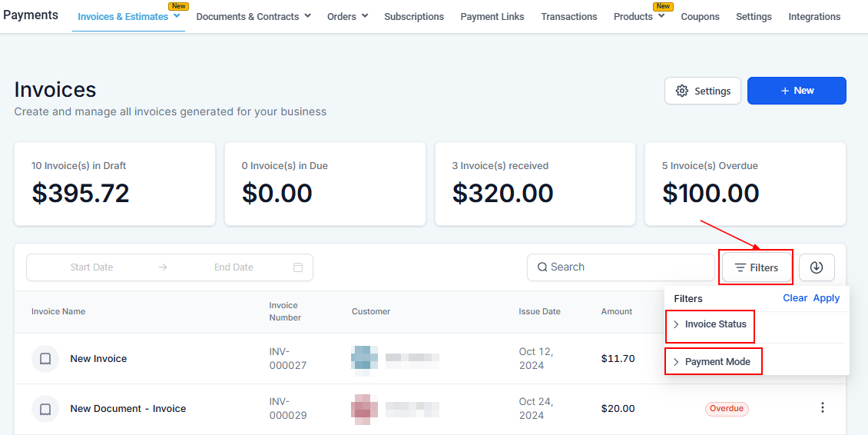Switch to the Subscriptions tab

(x=414, y=16)
